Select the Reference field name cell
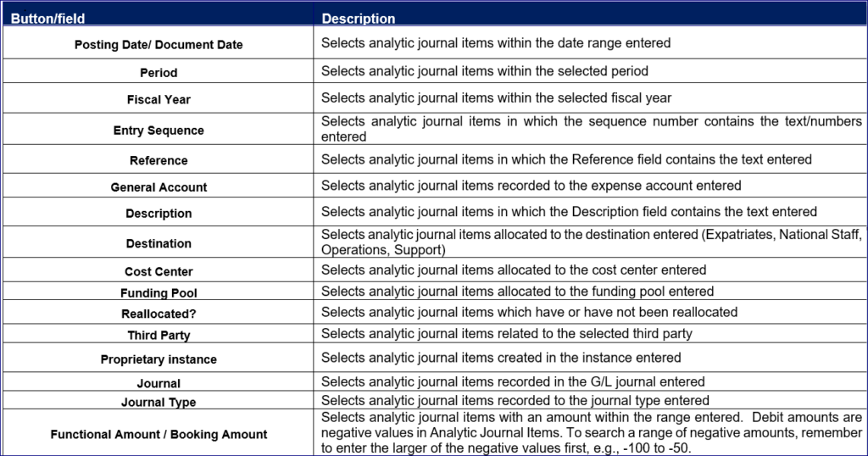Screen dimensions: 868x456 tap(159, 160)
